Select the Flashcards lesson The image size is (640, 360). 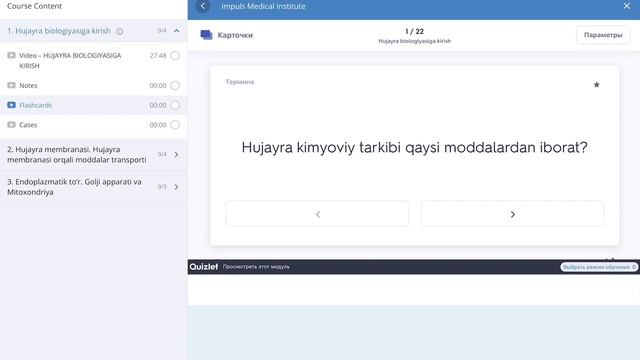(36, 105)
